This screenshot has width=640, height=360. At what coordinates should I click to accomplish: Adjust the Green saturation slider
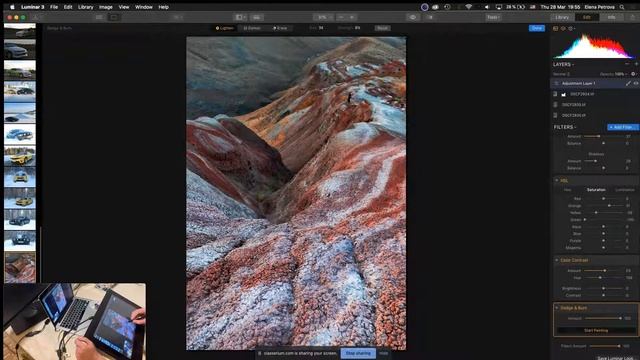[604, 220]
